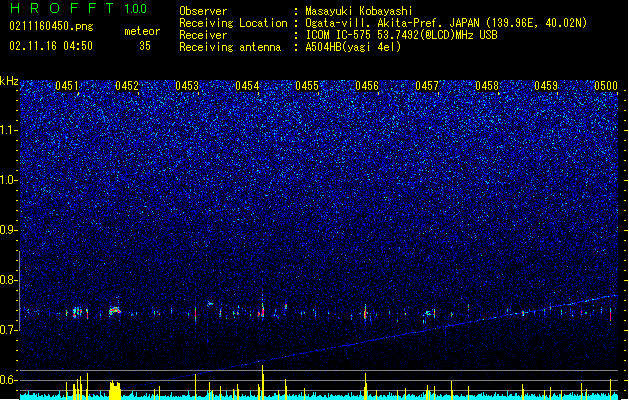Viewport: 629px width, 400px height.
Task: Click the 0451 time marker
Action: [x=67, y=86]
